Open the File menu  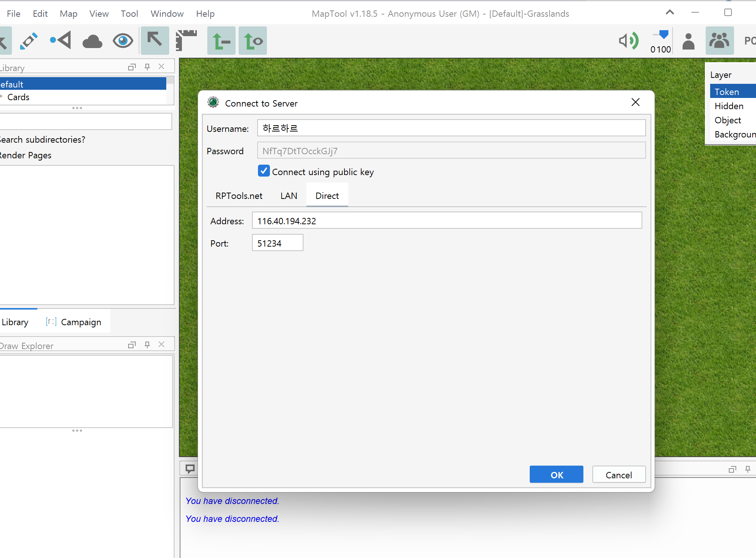click(14, 14)
